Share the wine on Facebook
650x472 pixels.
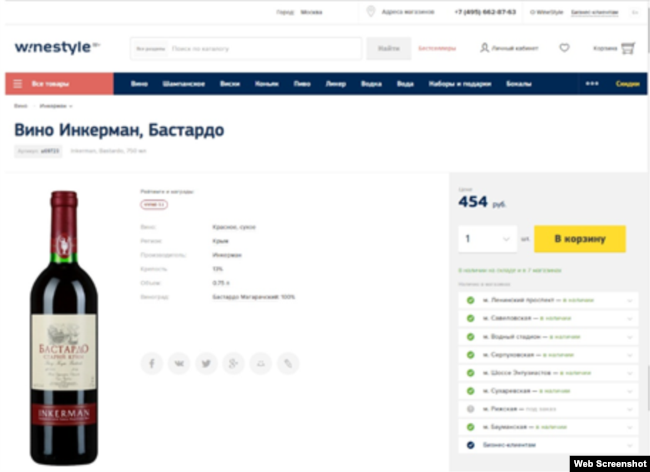pyautogui.click(x=152, y=363)
